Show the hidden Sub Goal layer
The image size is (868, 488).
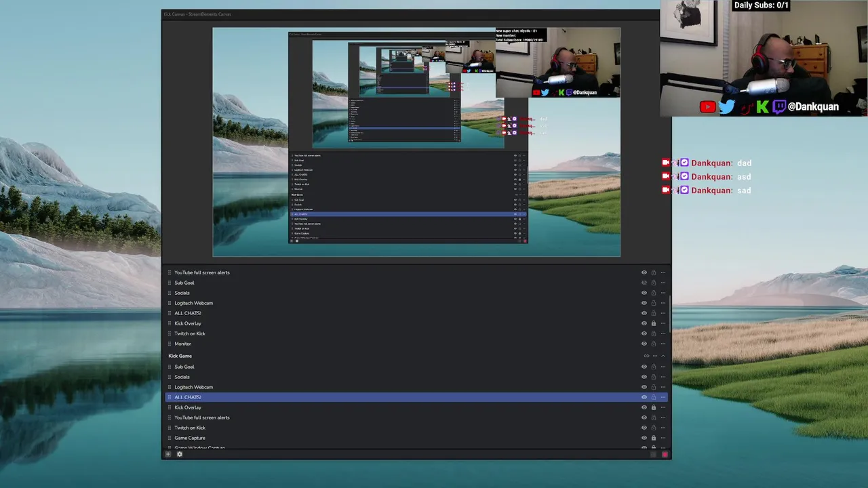644,283
